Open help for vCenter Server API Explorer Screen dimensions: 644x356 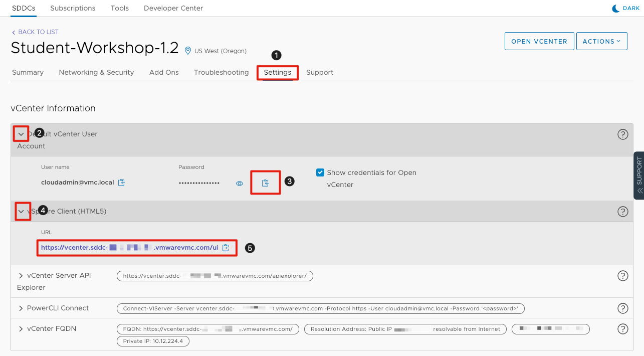(622, 276)
